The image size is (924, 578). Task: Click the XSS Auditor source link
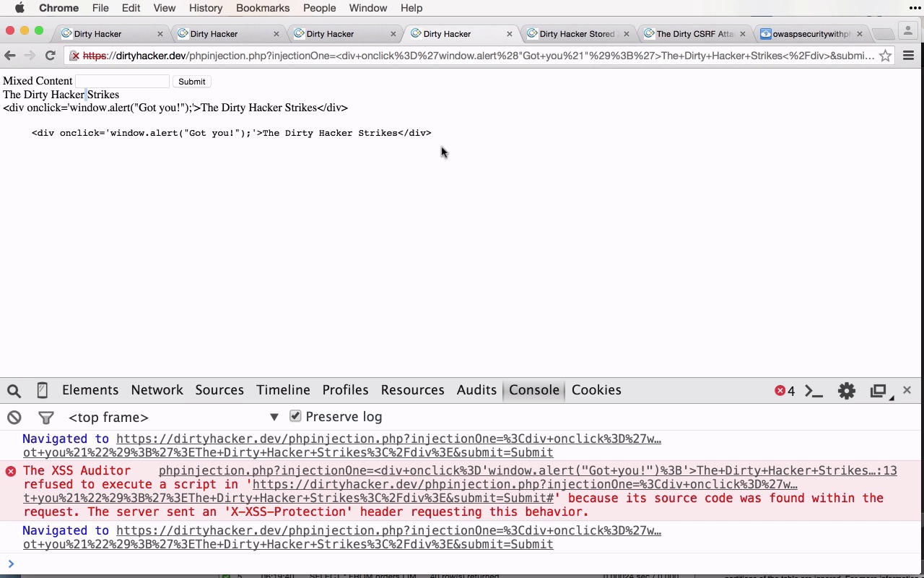528,470
